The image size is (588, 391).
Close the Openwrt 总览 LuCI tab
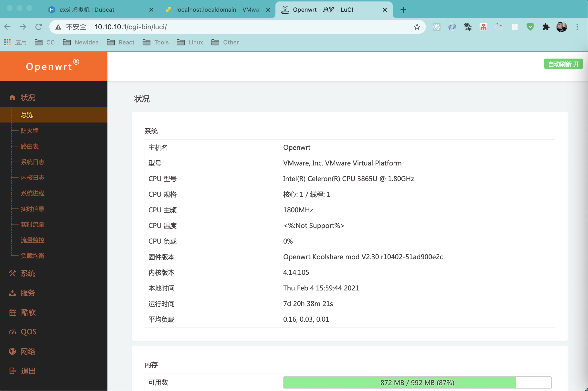point(385,10)
